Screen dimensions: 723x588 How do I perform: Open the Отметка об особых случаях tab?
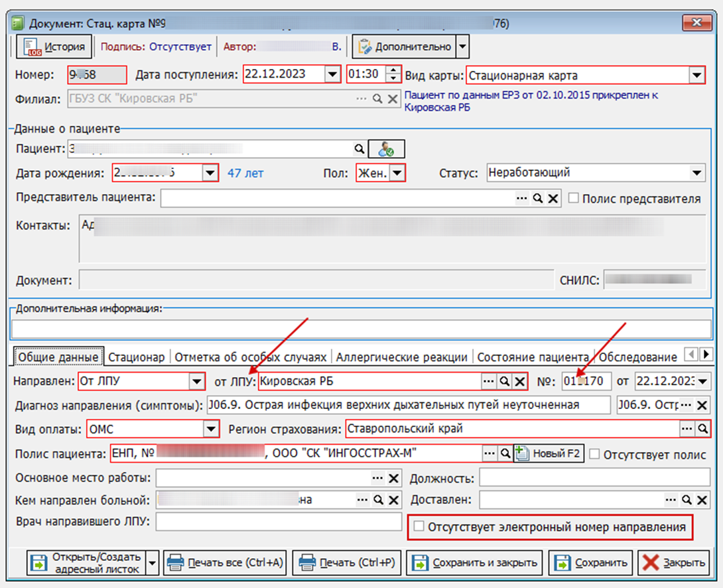pos(250,357)
